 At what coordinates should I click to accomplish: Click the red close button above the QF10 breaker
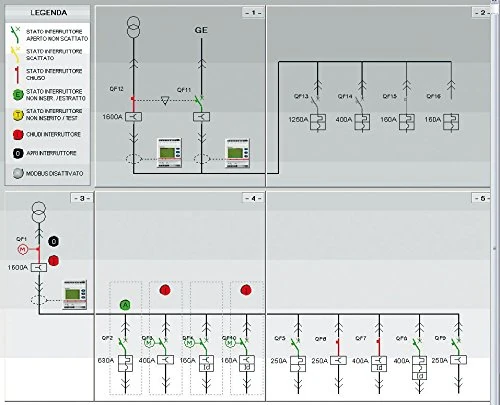(246, 290)
